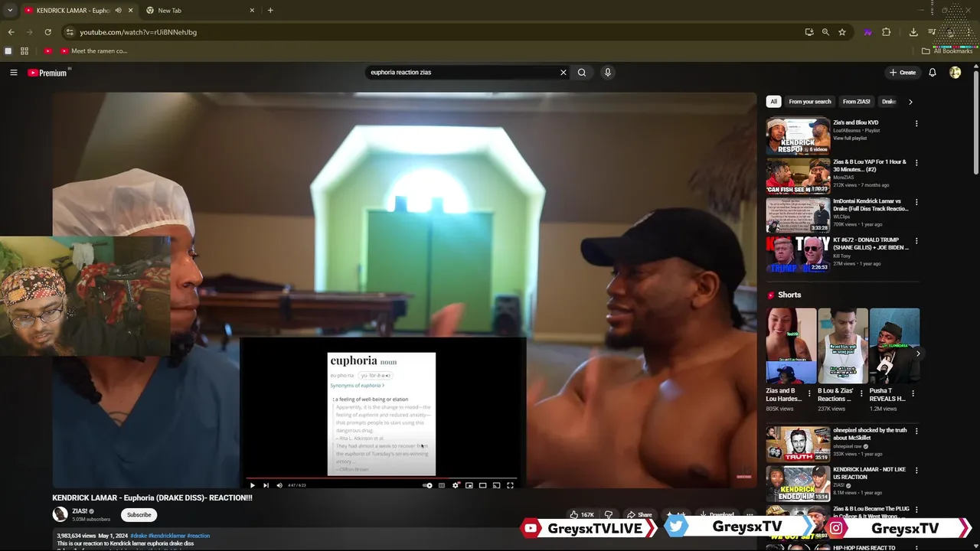The height and width of the screenshot is (551, 980).
Task: Start voice search with the microphone
Action: [x=608, y=73]
